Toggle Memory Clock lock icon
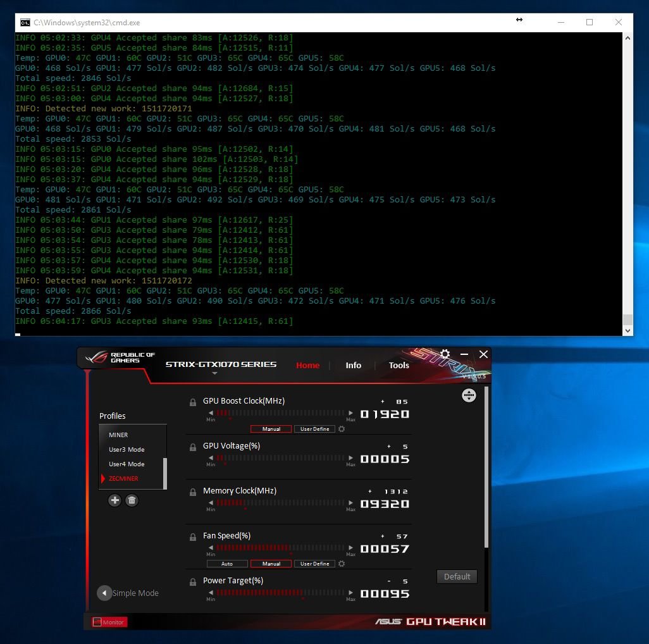Image resolution: width=649 pixels, height=644 pixels. click(192, 492)
